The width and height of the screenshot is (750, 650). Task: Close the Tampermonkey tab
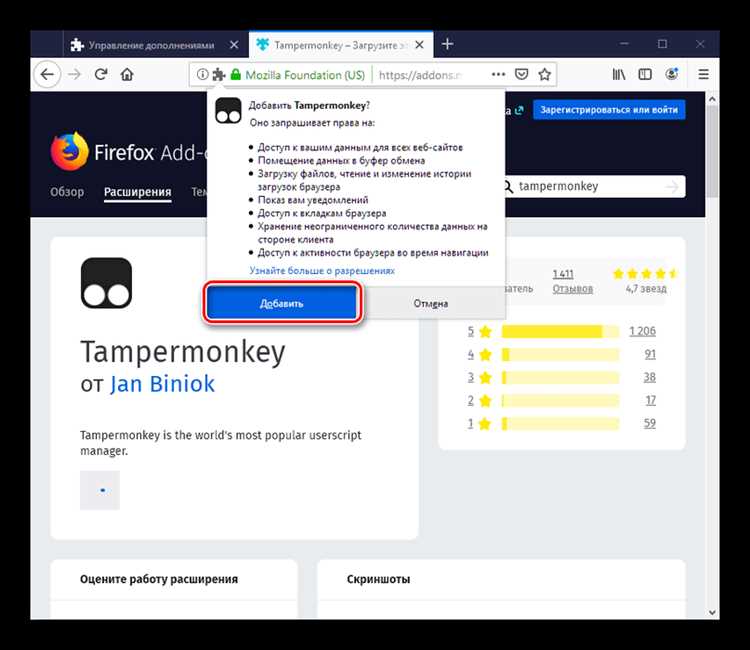(x=419, y=44)
